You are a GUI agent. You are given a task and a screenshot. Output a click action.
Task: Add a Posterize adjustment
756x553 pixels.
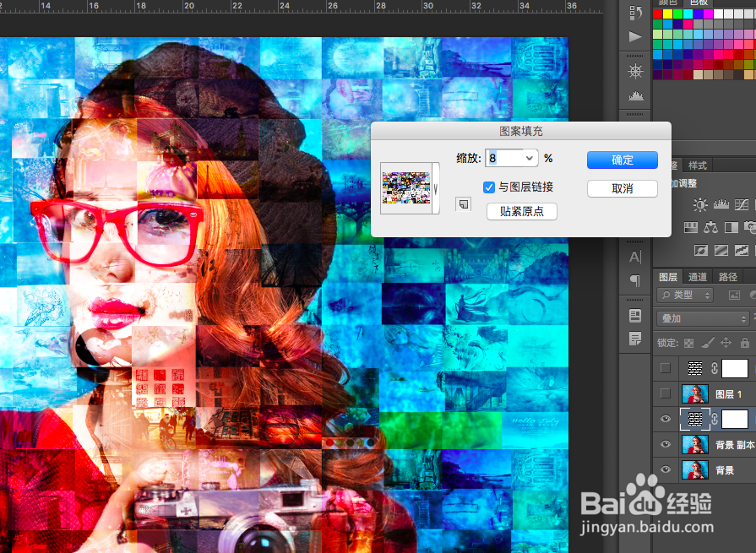point(721,250)
